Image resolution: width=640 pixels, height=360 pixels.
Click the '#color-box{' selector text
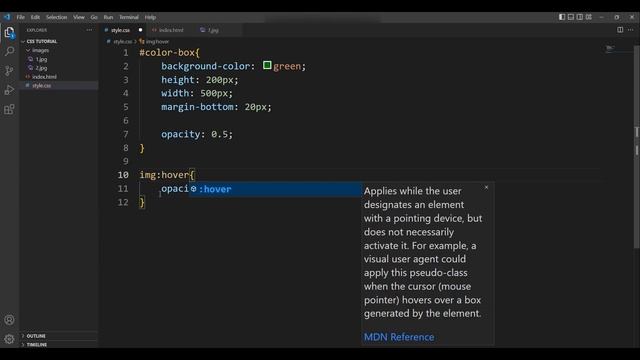(169, 53)
